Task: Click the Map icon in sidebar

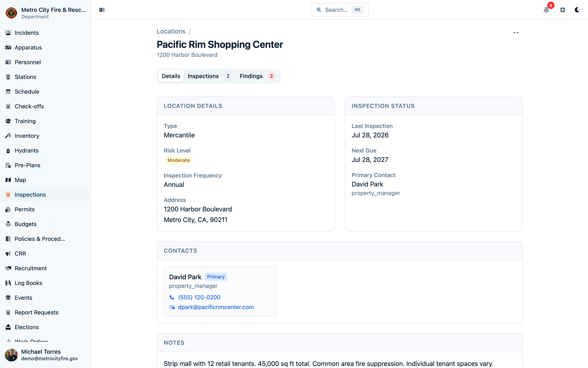Action: tap(8, 180)
